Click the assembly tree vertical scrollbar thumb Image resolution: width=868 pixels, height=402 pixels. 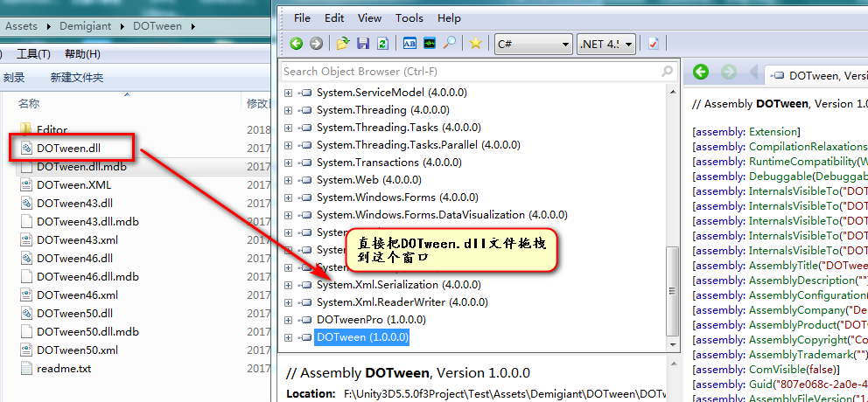(x=672, y=291)
